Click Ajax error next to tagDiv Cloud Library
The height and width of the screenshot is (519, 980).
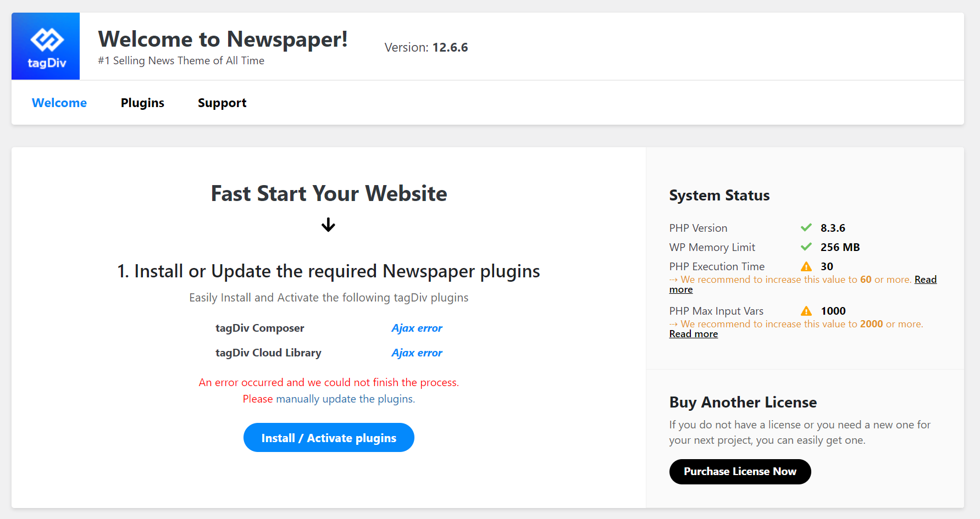click(417, 353)
